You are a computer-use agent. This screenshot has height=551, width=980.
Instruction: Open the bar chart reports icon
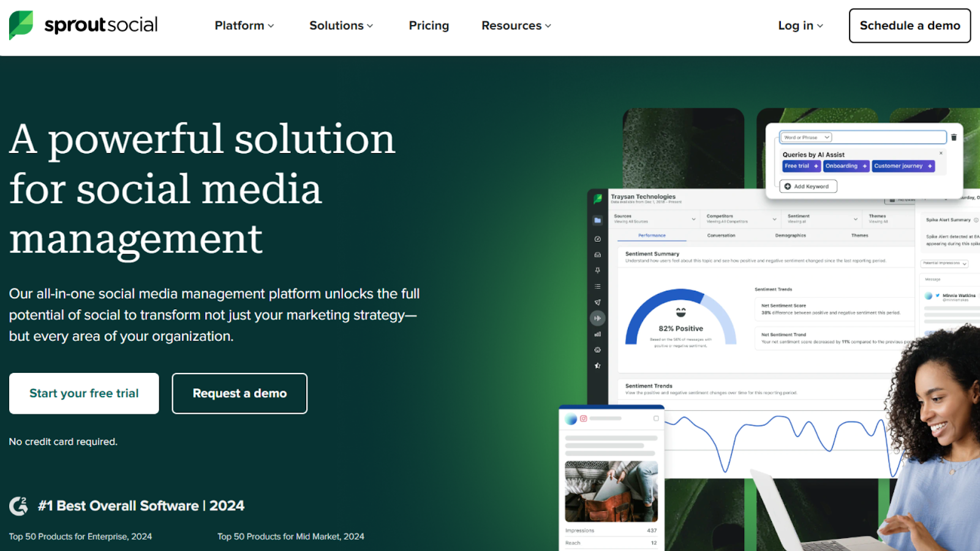[x=598, y=334]
